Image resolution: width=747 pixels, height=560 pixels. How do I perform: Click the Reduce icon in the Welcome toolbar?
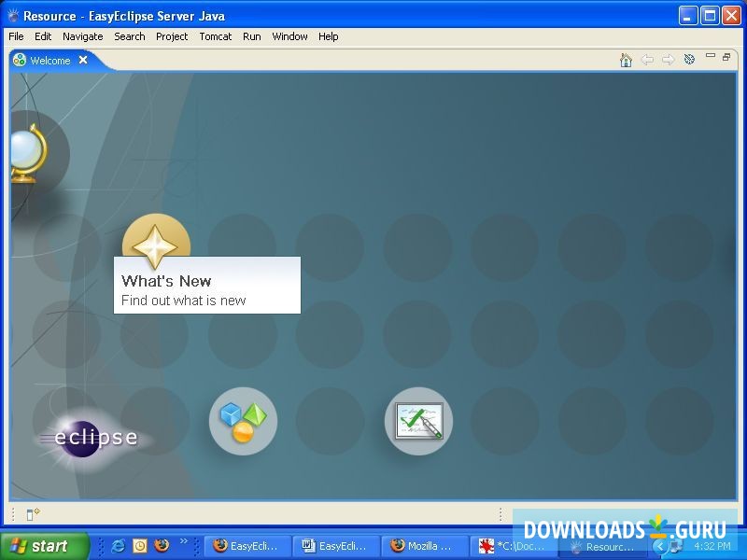pyautogui.click(x=689, y=60)
